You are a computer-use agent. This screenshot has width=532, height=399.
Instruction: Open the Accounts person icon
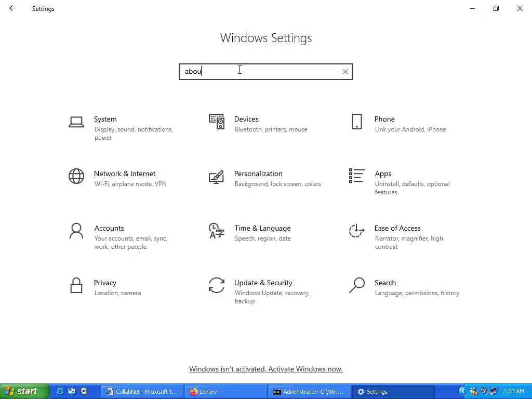(76, 231)
